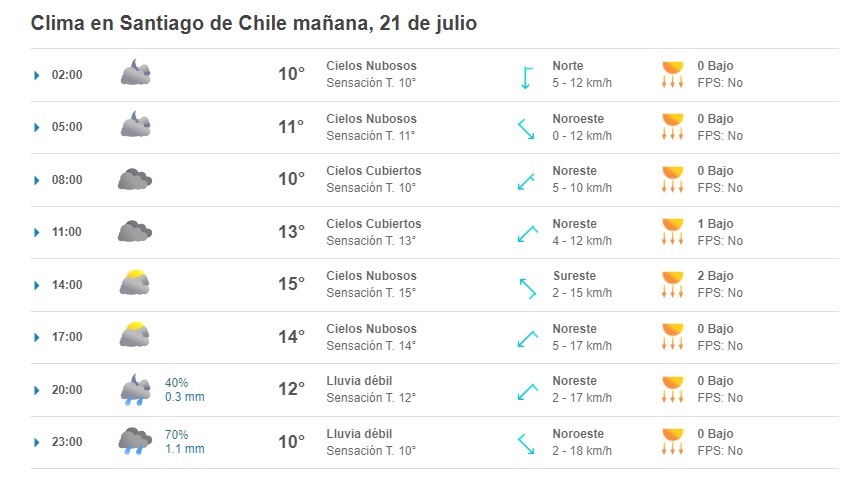The width and height of the screenshot is (856, 483).
Task: Click the Sureste wind direction arrow
Action: [x=526, y=285]
